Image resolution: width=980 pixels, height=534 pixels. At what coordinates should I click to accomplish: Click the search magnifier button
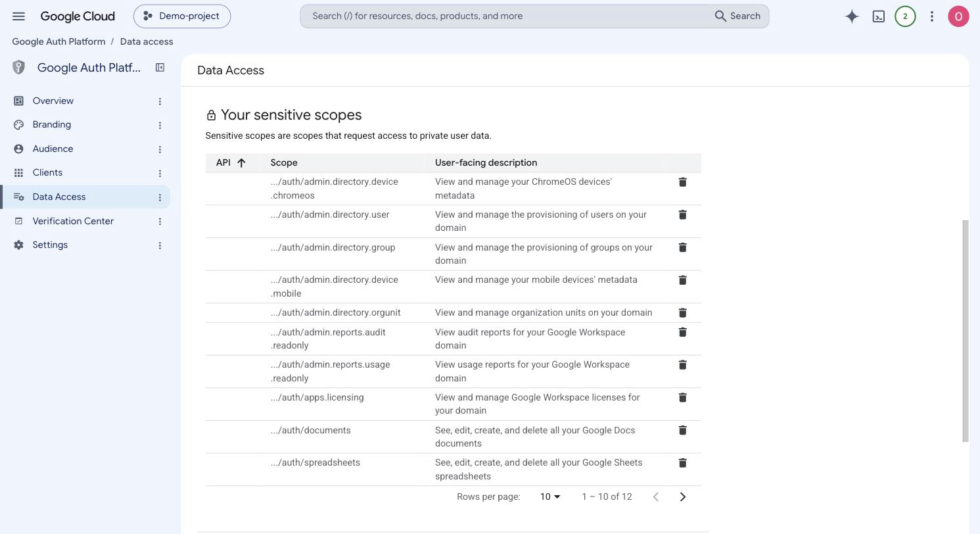(737, 16)
